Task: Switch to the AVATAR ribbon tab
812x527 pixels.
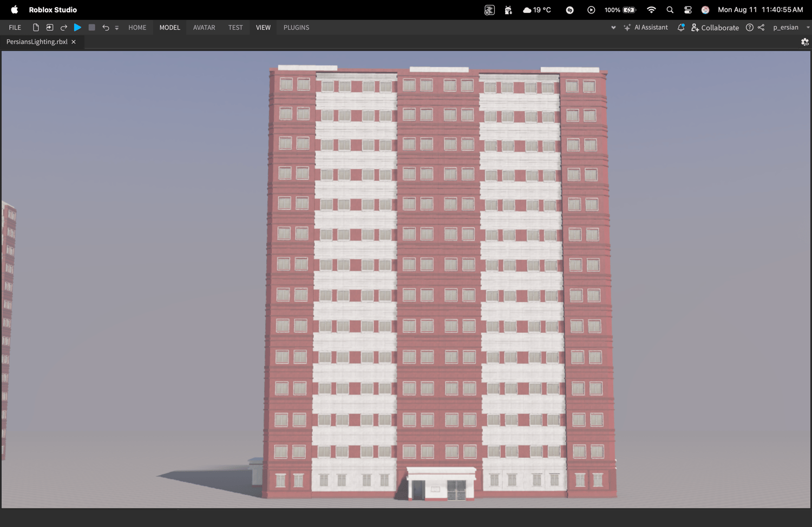Action: click(204, 28)
